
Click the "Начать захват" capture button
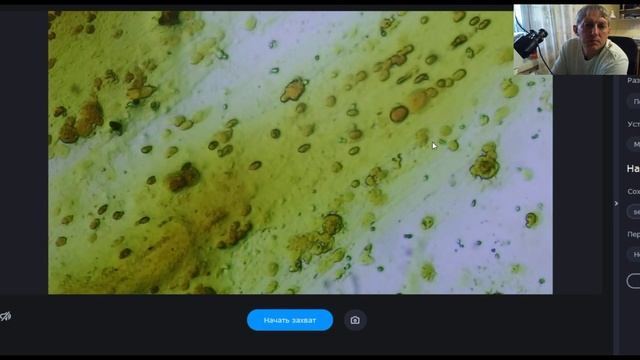[290, 320]
